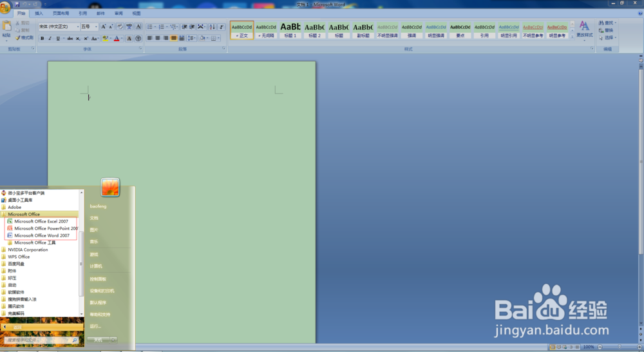This screenshot has height=352, width=644.
Task: Click Find (查找) in the editing group
Action: click(x=607, y=23)
